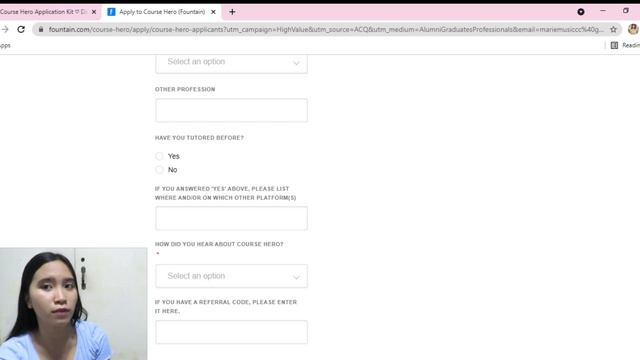Focus the Other Profession text field
The image size is (640, 360).
tap(231, 110)
